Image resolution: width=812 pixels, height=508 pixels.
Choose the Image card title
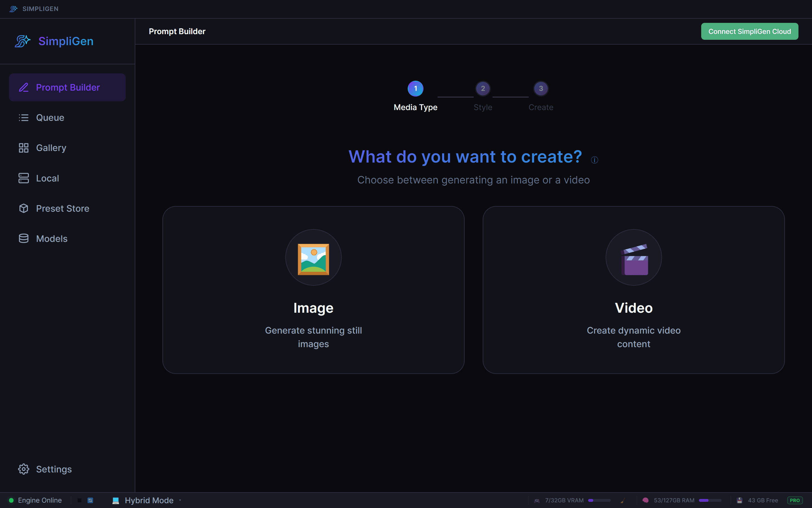click(314, 308)
